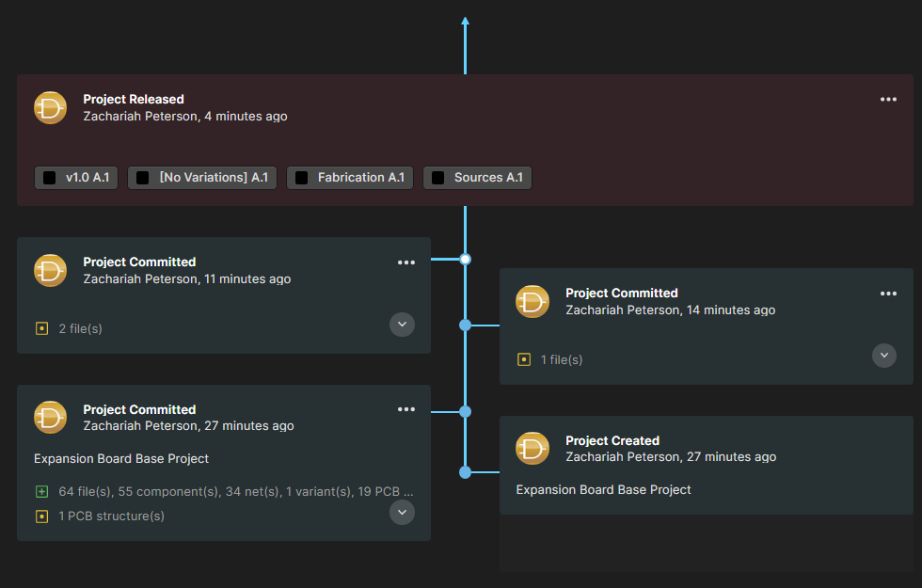The height and width of the screenshot is (588, 922).
Task: Click Altium logo on 14 minutes ago commit
Action: [x=533, y=302]
